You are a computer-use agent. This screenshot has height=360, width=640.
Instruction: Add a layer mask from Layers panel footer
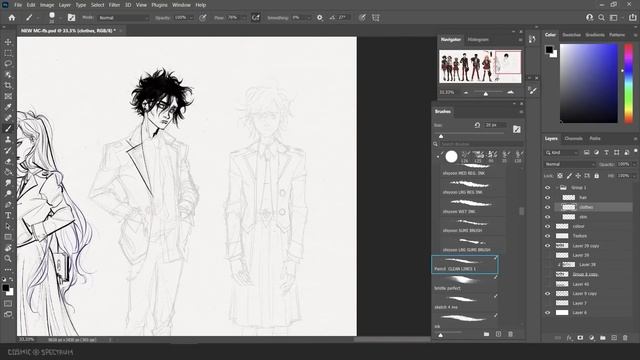tap(580, 338)
